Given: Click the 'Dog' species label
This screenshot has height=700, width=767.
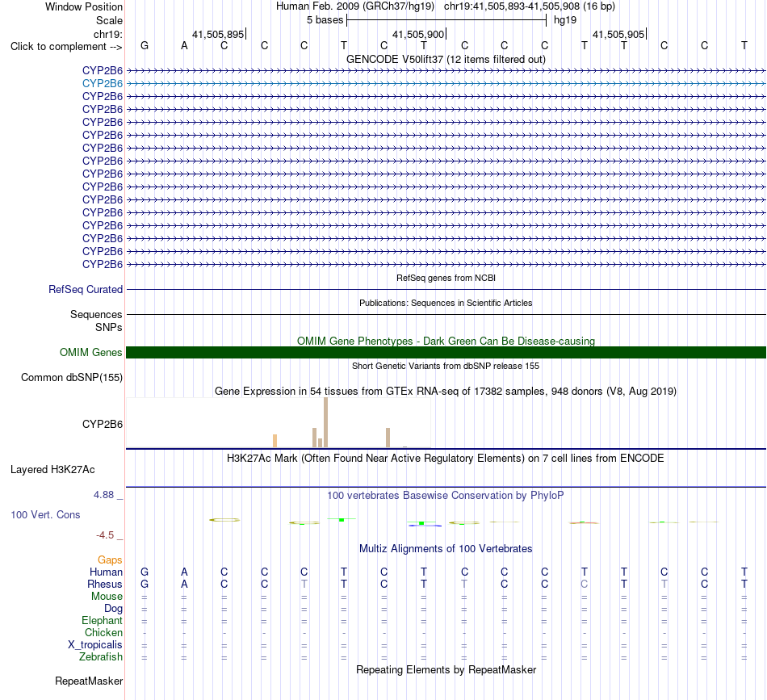Looking at the screenshot, I should tap(113, 609).
